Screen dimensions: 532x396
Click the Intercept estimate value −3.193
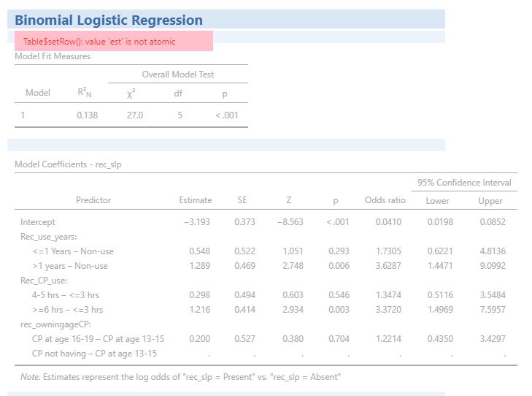(197, 222)
